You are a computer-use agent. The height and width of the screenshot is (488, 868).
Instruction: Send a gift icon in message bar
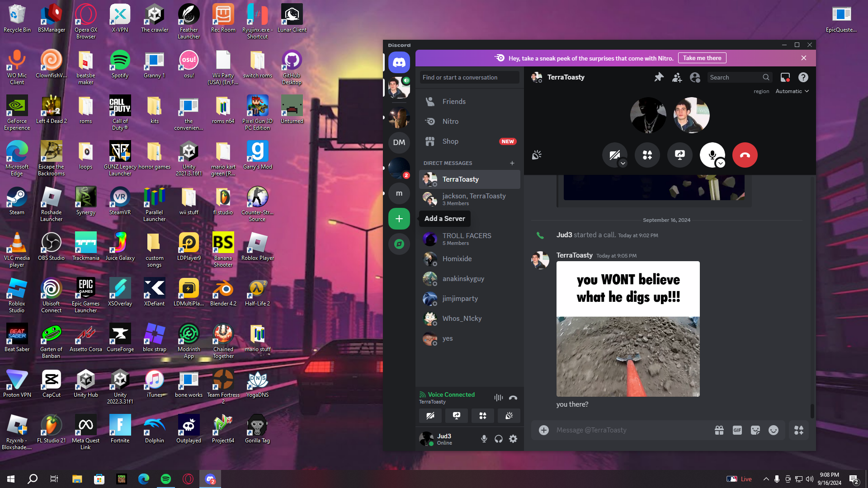click(x=719, y=430)
